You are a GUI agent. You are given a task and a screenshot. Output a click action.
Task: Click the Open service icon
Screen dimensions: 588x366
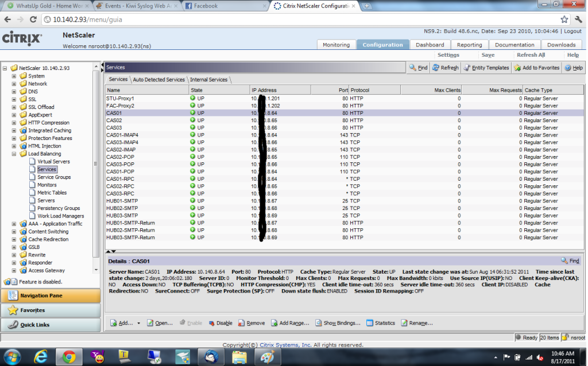pyautogui.click(x=150, y=323)
